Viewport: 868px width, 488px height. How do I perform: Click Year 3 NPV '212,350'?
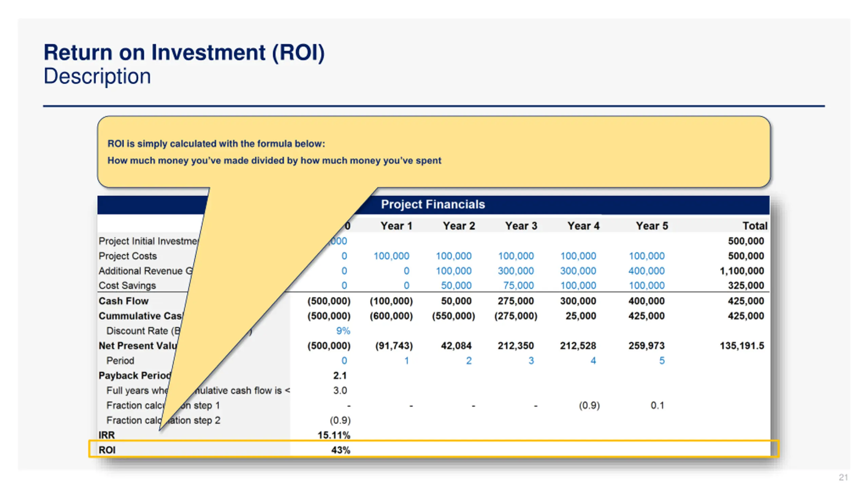pyautogui.click(x=516, y=346)
